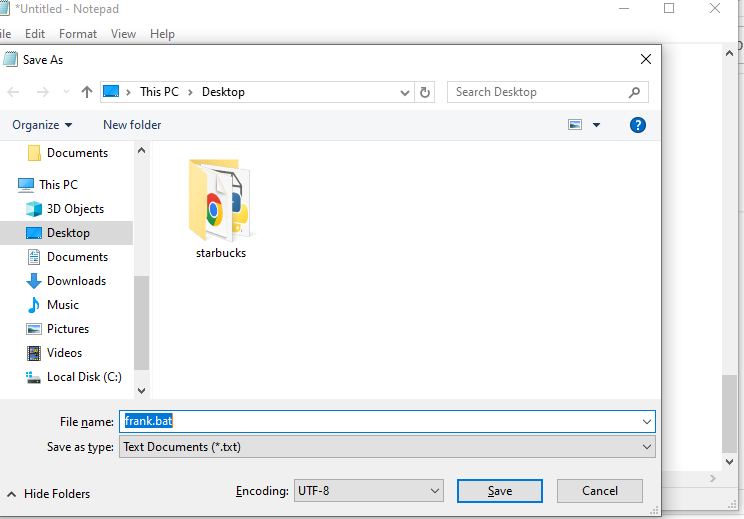The image size is (744, 519).
Task: Select Desktop in address breadcrumb
Action: point(223,92)
